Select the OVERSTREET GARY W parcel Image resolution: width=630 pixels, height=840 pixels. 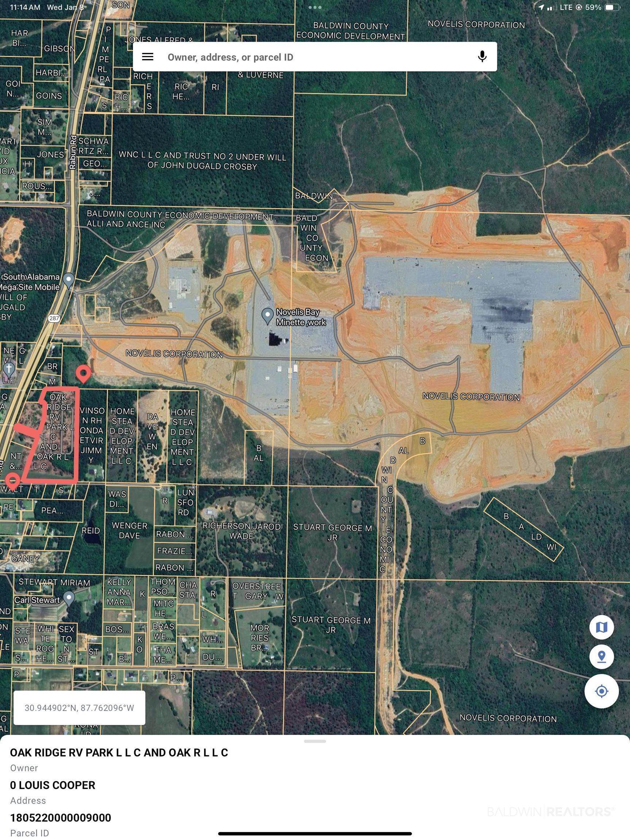[x=258, y=591]
